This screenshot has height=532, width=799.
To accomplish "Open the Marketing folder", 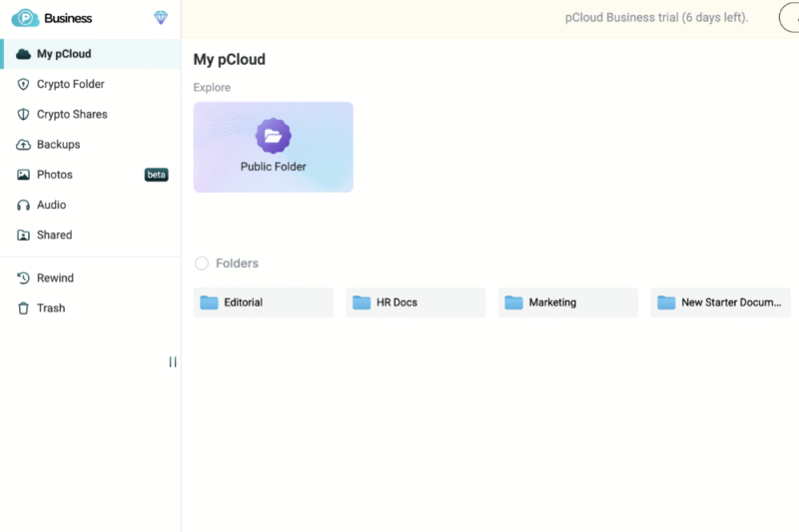I will [x=567, y=302].
